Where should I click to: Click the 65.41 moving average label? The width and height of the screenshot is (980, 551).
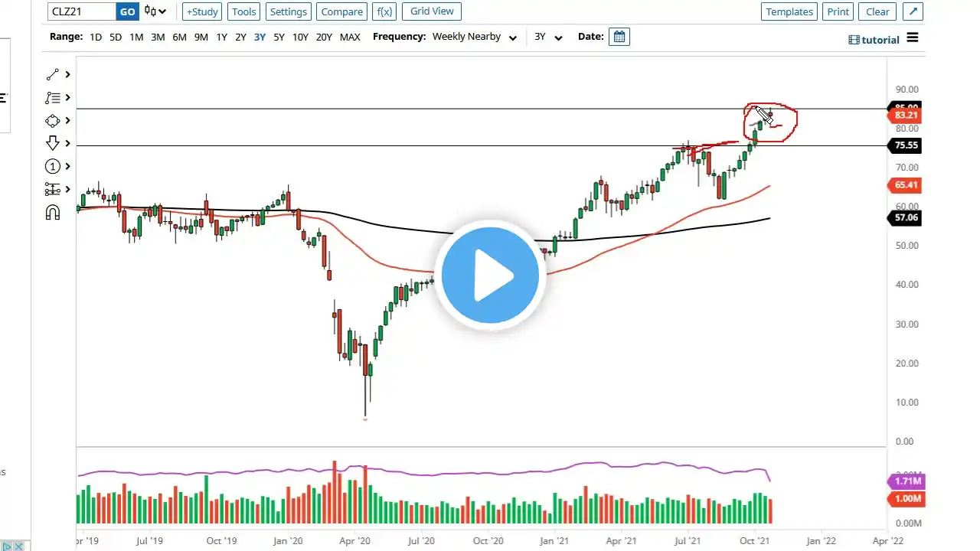click(x=905, y=185)
